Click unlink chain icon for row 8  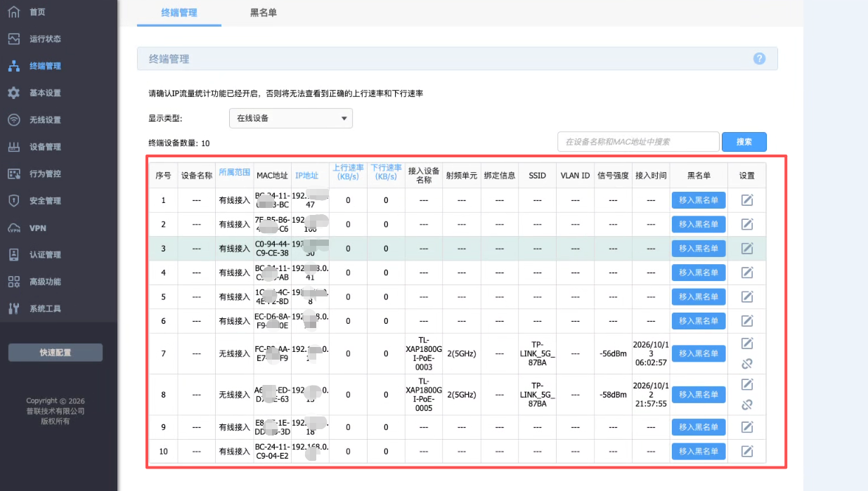[x=747, y=405]
